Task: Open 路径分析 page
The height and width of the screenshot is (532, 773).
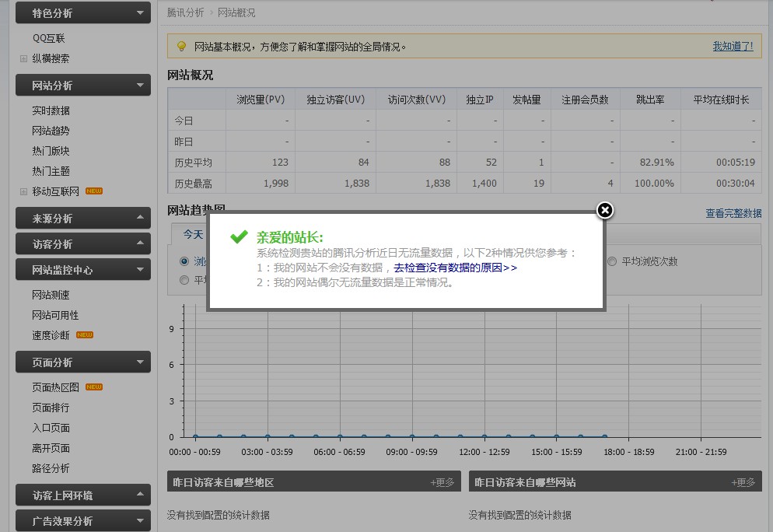Action: coord(51,468)
